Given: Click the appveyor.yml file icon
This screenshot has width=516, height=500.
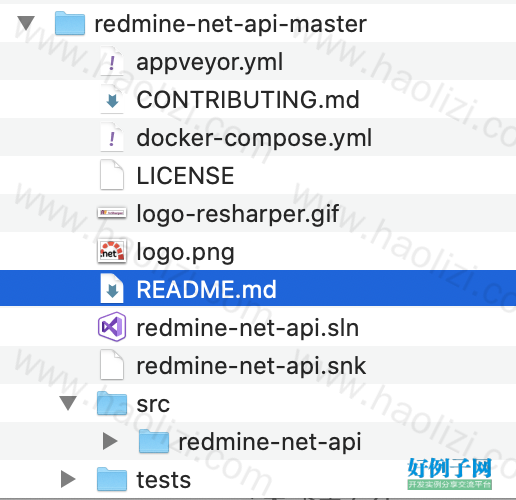Looking at the screenshot, I should point(112,62).
